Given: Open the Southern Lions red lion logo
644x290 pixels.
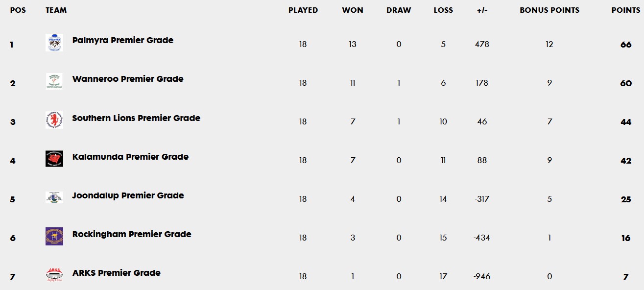Looking at the screenshot, I should click(x=54, y=120).
